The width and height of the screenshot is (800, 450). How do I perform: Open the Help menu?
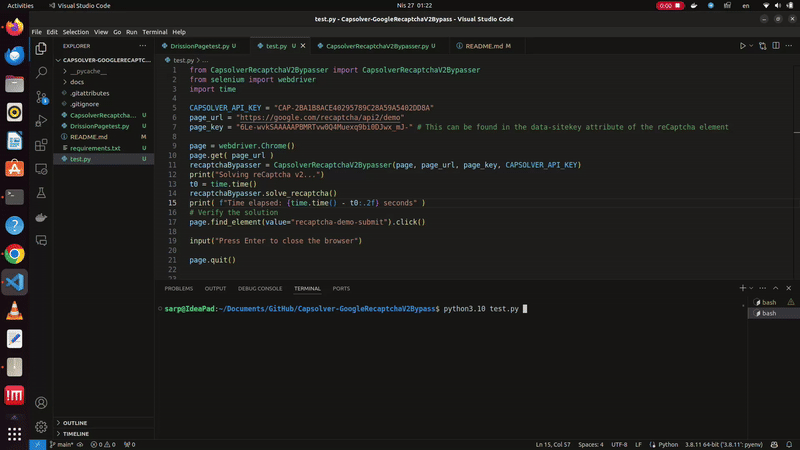click(x=179, y=32)
